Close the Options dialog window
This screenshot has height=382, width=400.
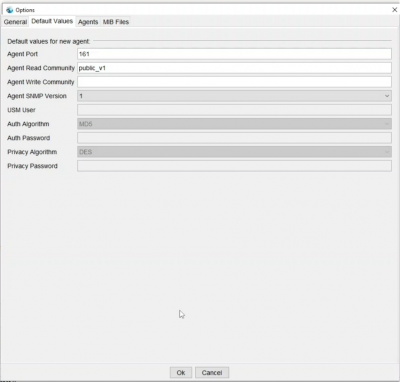[394, 10]
